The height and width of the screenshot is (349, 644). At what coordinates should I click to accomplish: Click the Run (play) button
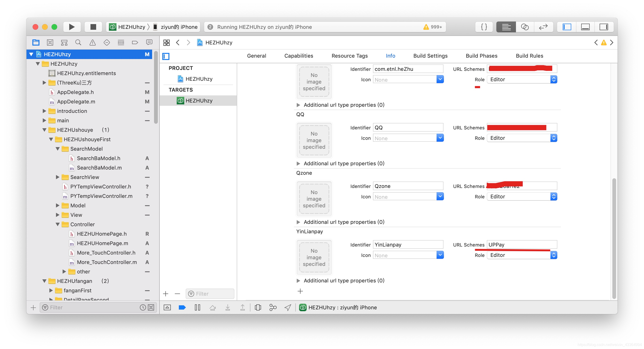pos(72,27)
